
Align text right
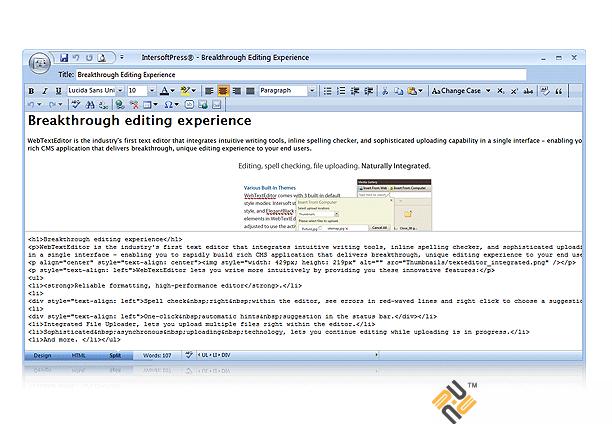[237, 91]
